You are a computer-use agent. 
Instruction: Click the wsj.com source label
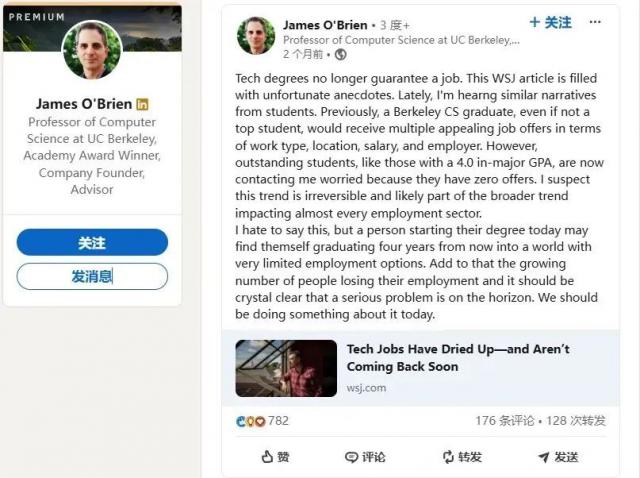coord(366,388)
